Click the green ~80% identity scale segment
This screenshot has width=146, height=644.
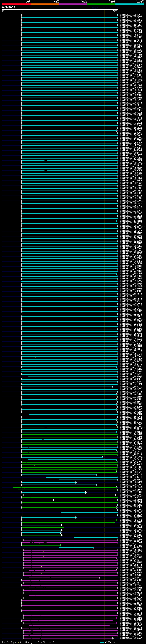101,4
